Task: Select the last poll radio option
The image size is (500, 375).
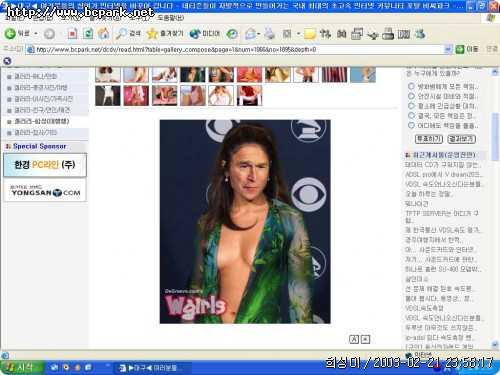Action: click(x=411, y=126)
